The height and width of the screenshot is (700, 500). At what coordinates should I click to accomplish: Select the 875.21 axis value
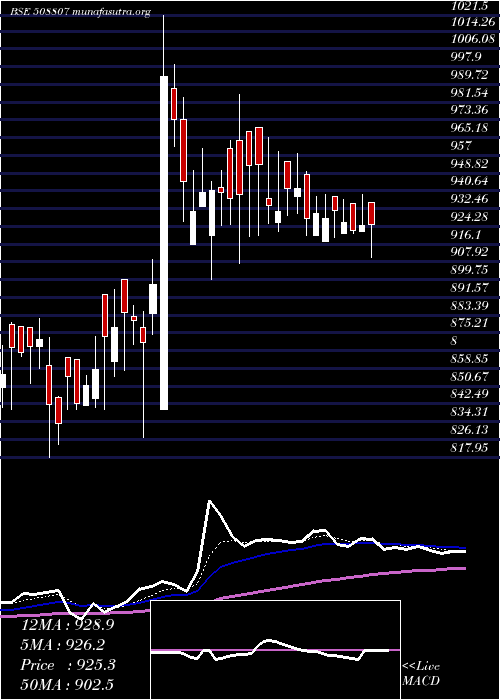point(469,324)
